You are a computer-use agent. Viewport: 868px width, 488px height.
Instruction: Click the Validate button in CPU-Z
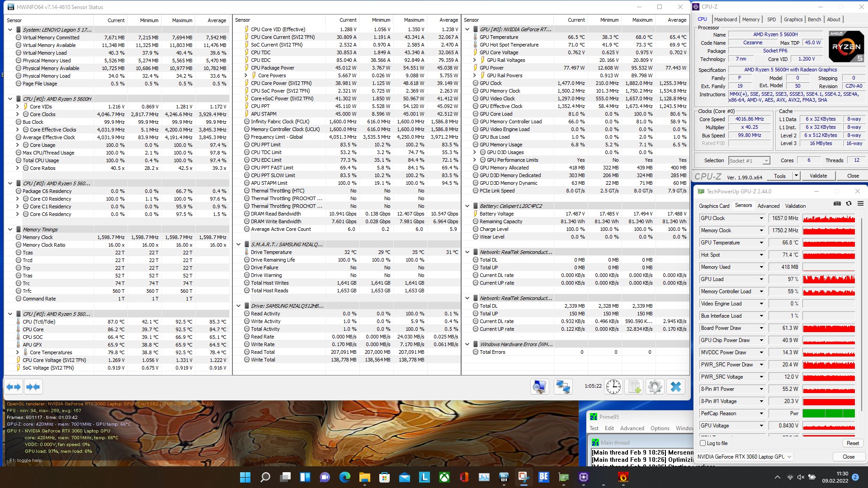point(818,176)
